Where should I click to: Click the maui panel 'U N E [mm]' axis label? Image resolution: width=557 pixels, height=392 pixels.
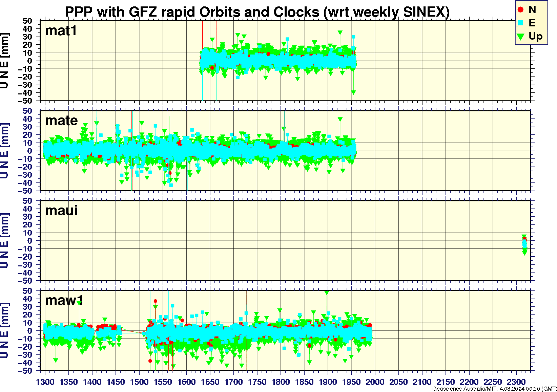tap(4, 241)
